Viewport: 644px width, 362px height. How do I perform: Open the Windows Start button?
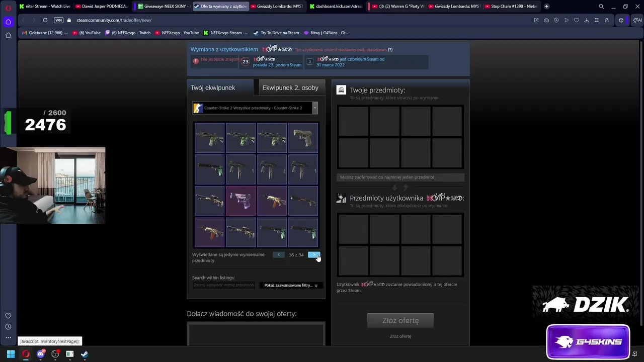[x=11, y=354]
